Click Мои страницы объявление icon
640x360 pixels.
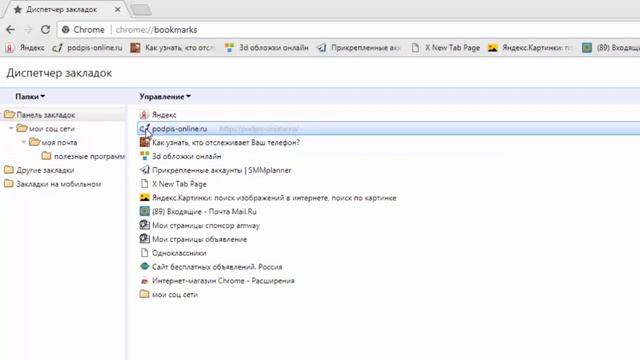[x=144, y=239]
